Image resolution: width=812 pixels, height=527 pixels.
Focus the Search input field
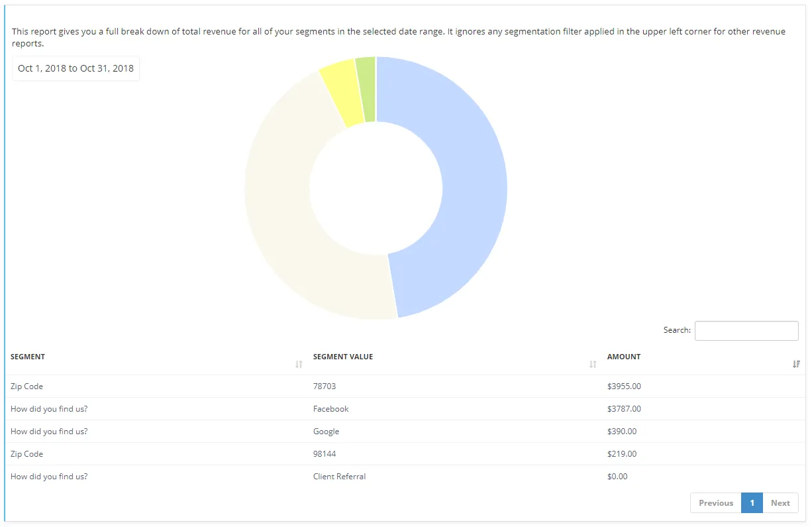pos(746,330)
